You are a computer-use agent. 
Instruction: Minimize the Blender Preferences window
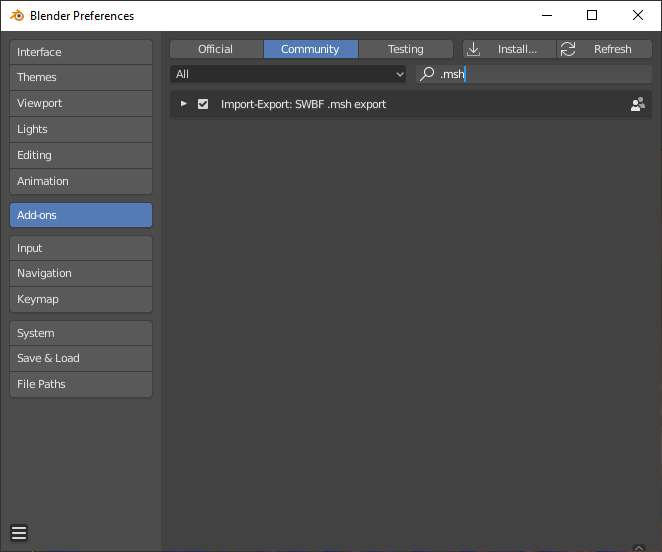(x=547, y=16)
